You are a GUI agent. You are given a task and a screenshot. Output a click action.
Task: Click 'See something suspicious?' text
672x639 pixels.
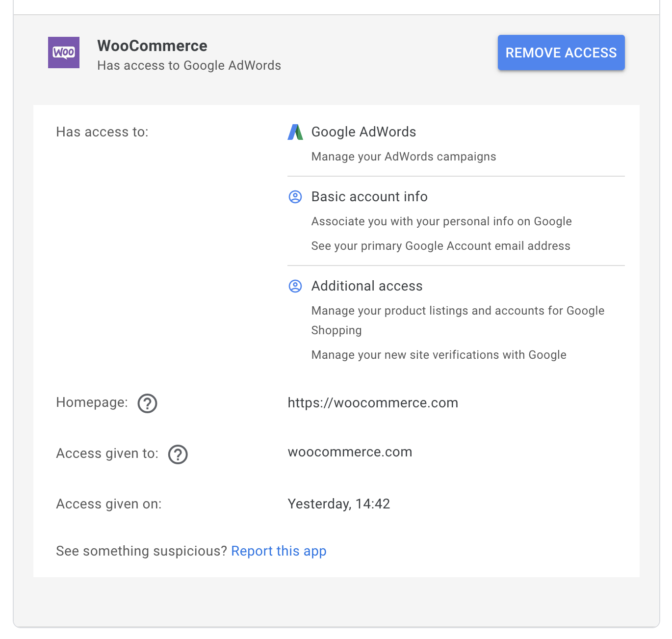[142, 551]
